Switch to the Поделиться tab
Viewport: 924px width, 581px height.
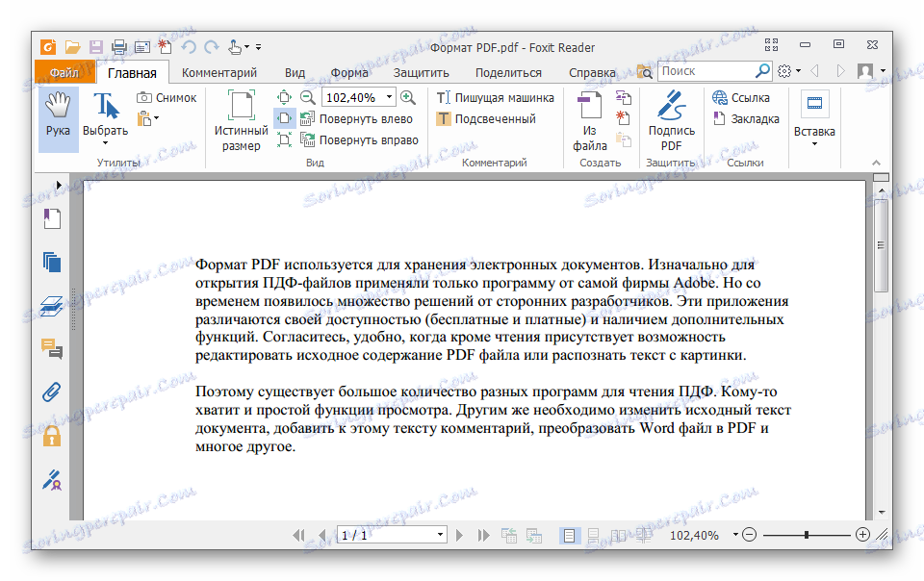click(508, 72)
